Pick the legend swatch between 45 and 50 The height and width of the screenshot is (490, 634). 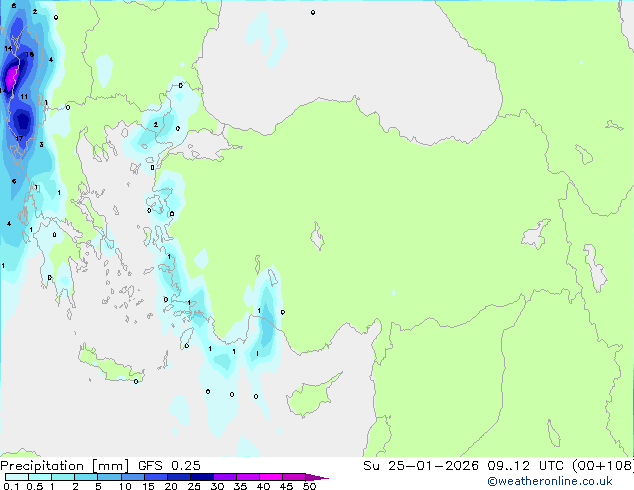294,477
